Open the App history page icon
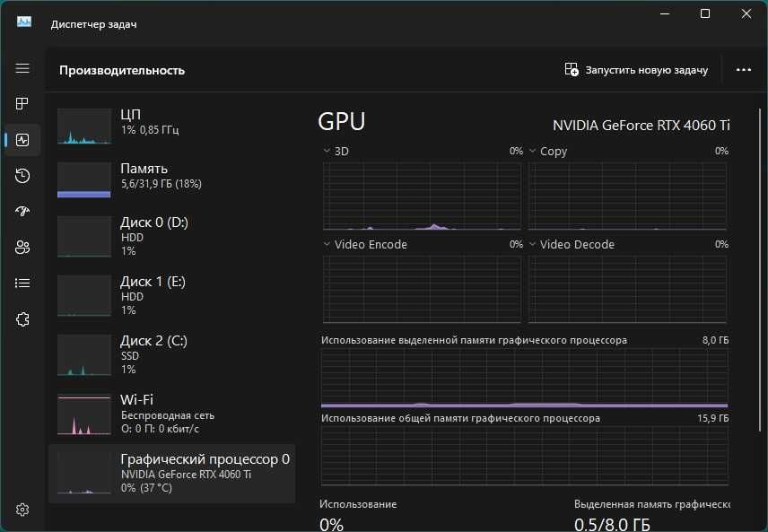Image resolution: width=768 pixels, height=532 pixels. point(22,175)
